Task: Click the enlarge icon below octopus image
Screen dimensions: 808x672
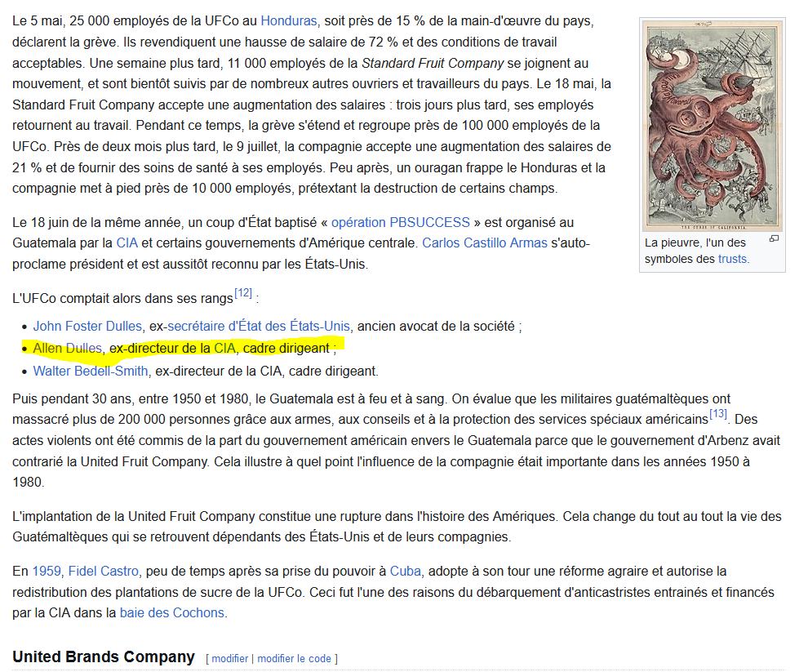Action: [x=774, y=238]
